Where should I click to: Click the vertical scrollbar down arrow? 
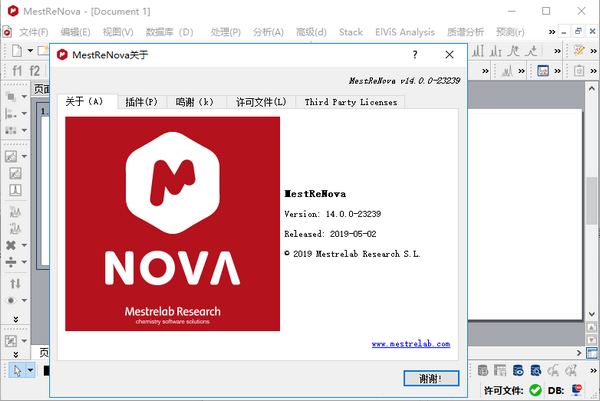(x=592, y=314)
